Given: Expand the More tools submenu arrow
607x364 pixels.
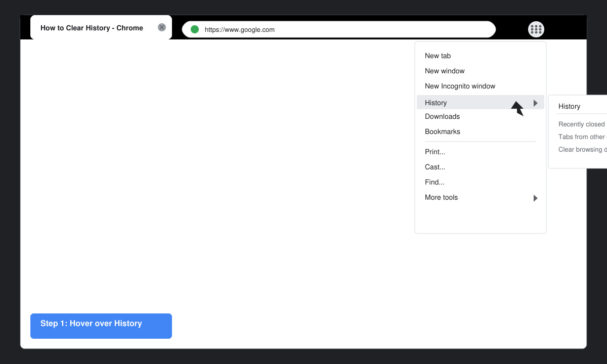Looking at the screenshot, I should pos(536,198).
